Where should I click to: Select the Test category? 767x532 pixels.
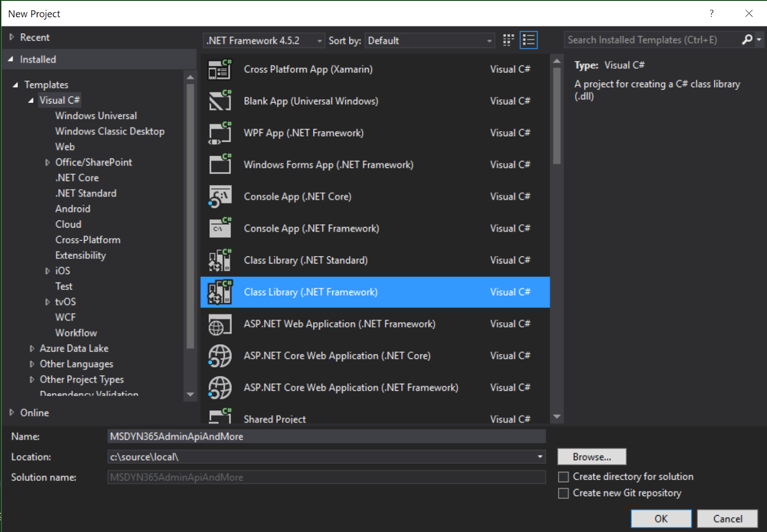point(64,286)
